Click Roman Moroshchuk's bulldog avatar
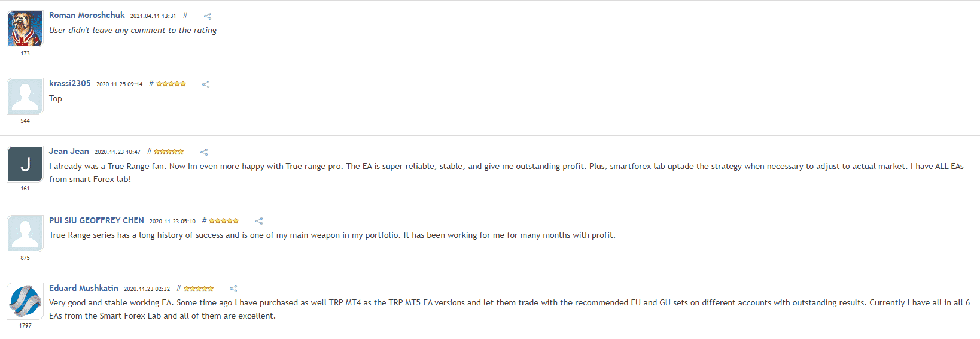980x339 pixels. click(x=25, y=29)
